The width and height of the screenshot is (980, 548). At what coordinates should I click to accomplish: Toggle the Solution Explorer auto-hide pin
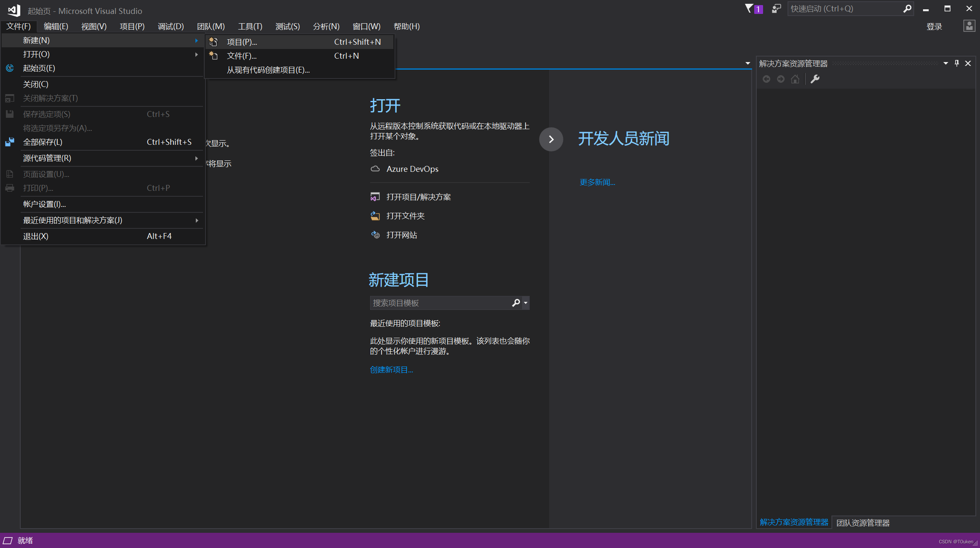(957, 63)
